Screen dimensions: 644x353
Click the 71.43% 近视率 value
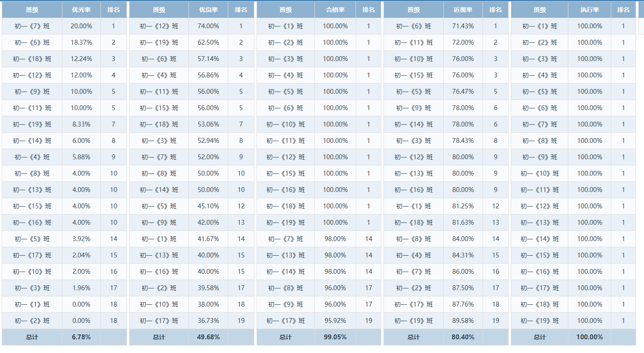coord(463,26)
